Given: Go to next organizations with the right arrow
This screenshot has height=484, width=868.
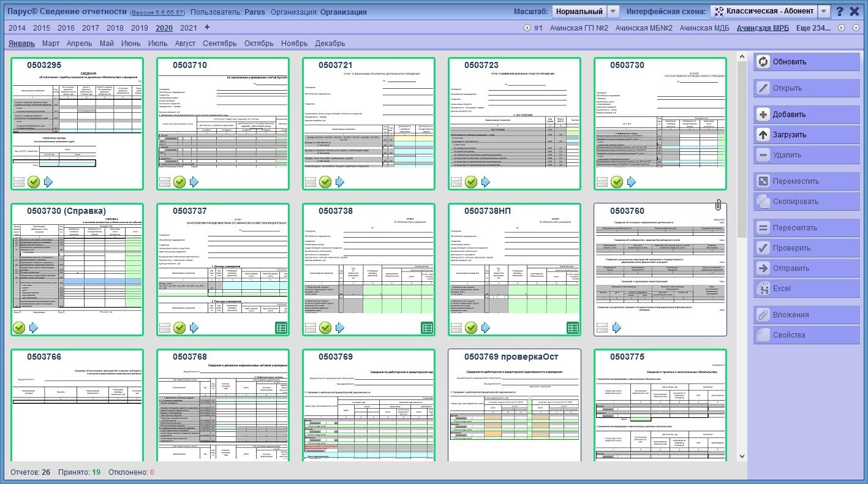Looking at the screenshot, I should click(841, 28).
